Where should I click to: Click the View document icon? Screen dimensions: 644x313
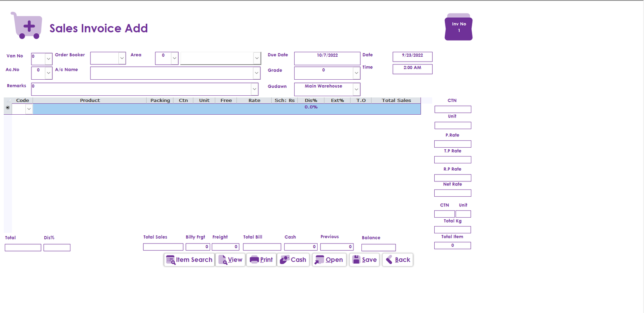point(223,260)
